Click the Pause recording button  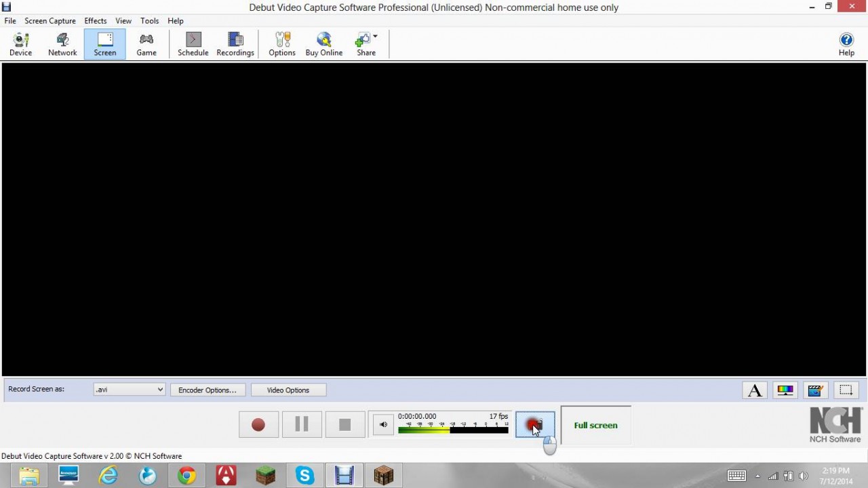pos(302,425)
